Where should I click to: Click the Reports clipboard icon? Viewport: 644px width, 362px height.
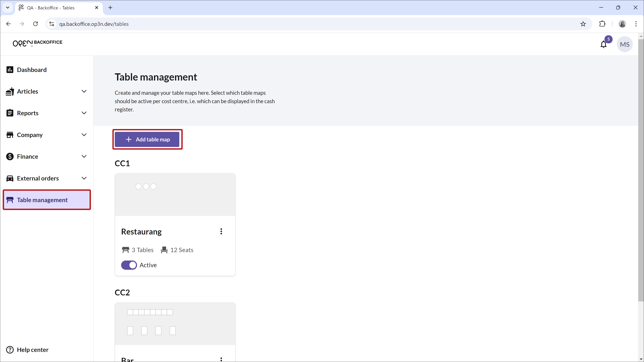click(10, 113)
